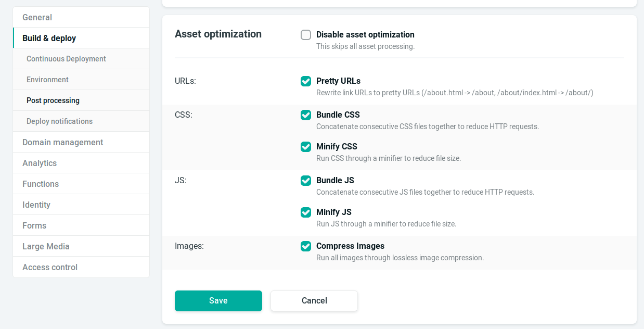The image size is (644, 329).
Task: Navigate to Domain management
Action: click(x=62, y=142)
